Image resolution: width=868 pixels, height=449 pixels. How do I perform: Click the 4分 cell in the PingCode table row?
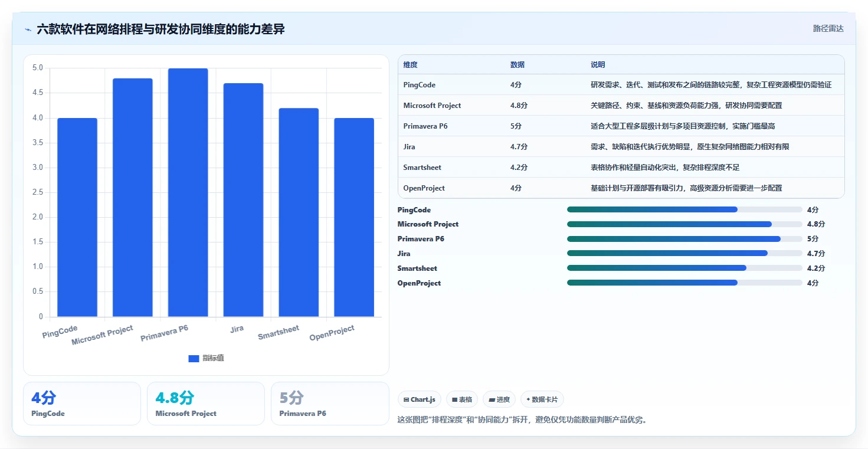pyautogui.click(x=516, y=85)
